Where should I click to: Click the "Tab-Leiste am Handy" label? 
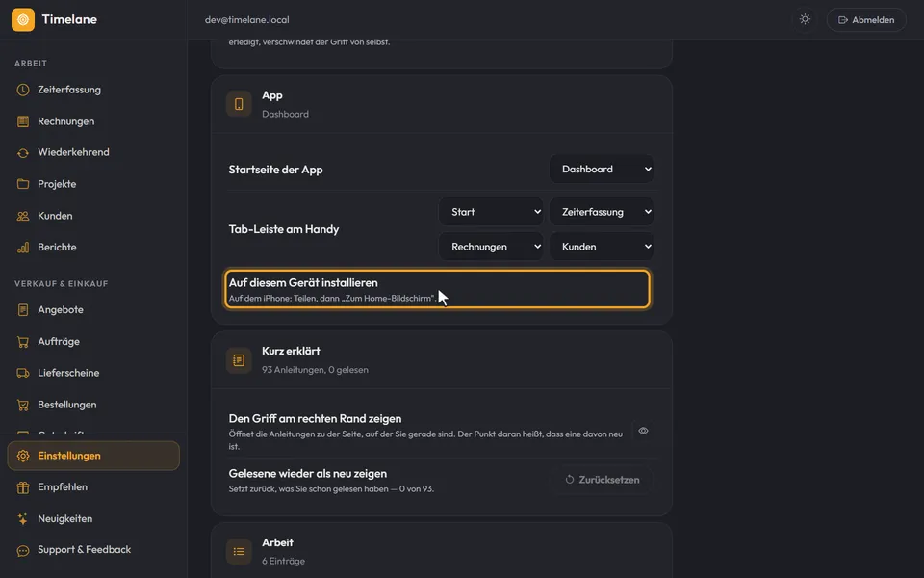pos(283,229)
